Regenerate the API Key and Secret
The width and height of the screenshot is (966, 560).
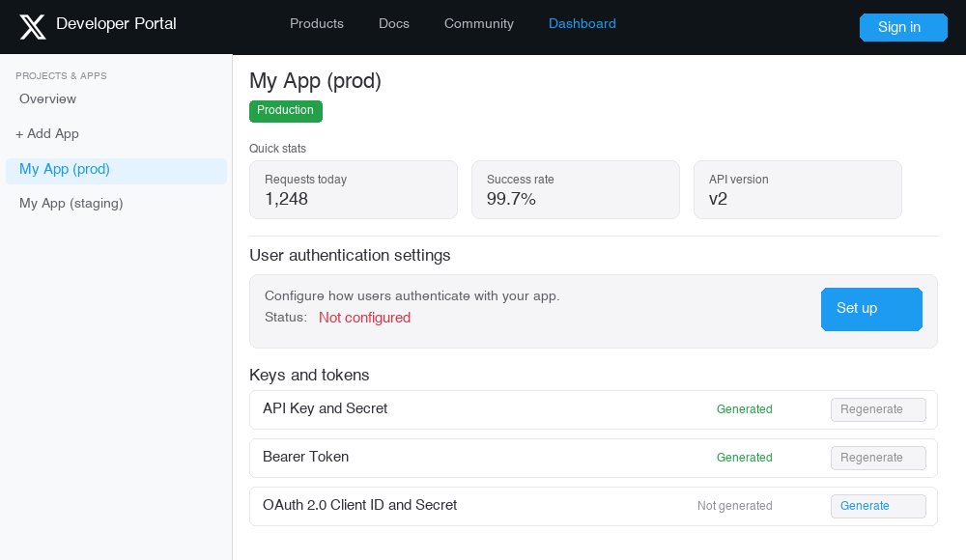pos(877,409)
